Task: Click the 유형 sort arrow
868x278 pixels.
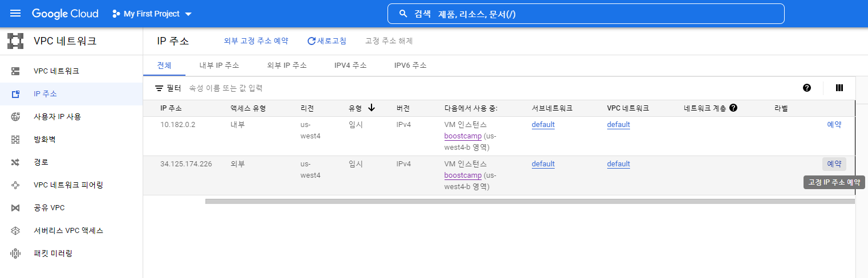Action: tap(372, 108)
